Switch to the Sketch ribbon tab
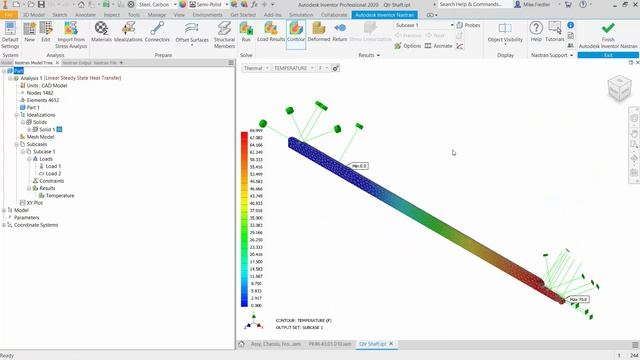The image size is (640, 360). point(60,15)
